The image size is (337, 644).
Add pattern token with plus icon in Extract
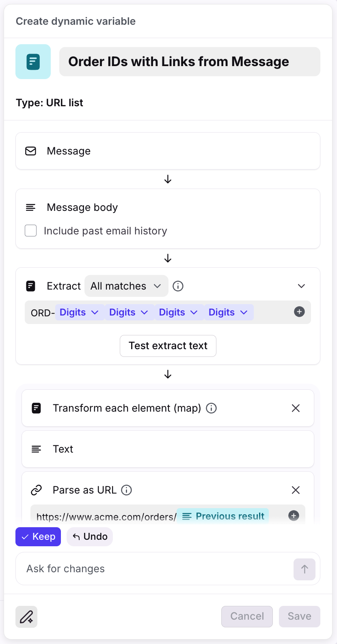(x=299, y=312)
